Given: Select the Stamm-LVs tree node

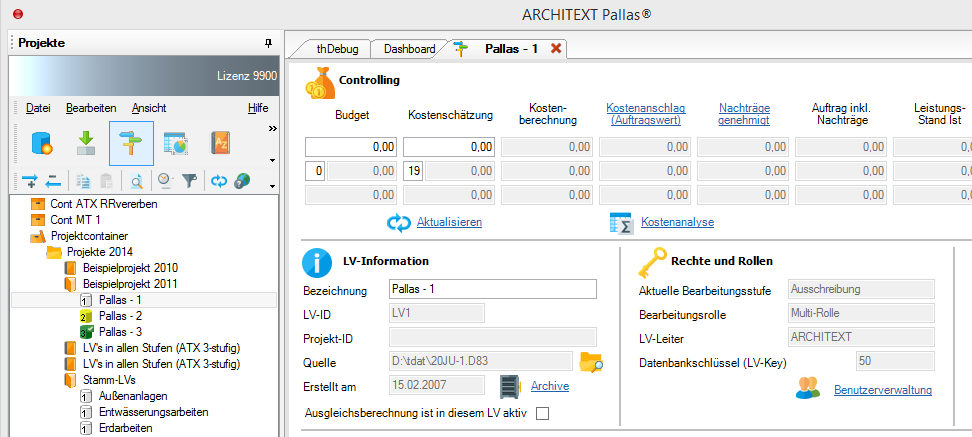Looking at the screenshot, I should pyautogui.click(x=109, y=379).
